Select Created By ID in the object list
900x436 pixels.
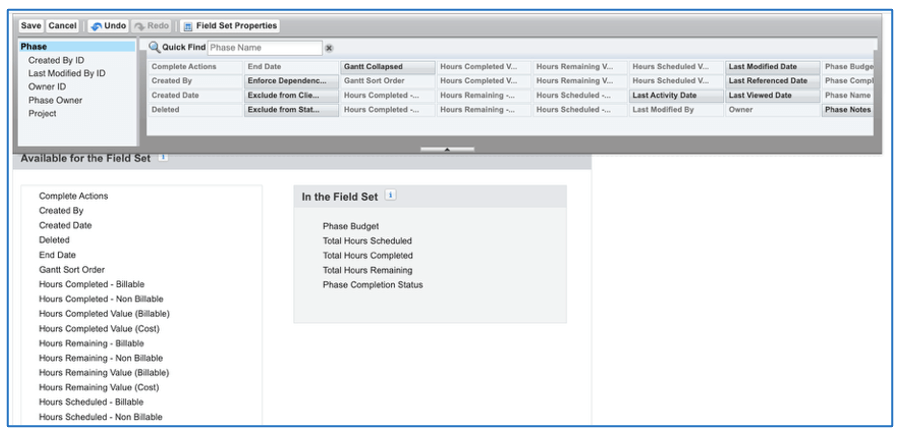57,60
